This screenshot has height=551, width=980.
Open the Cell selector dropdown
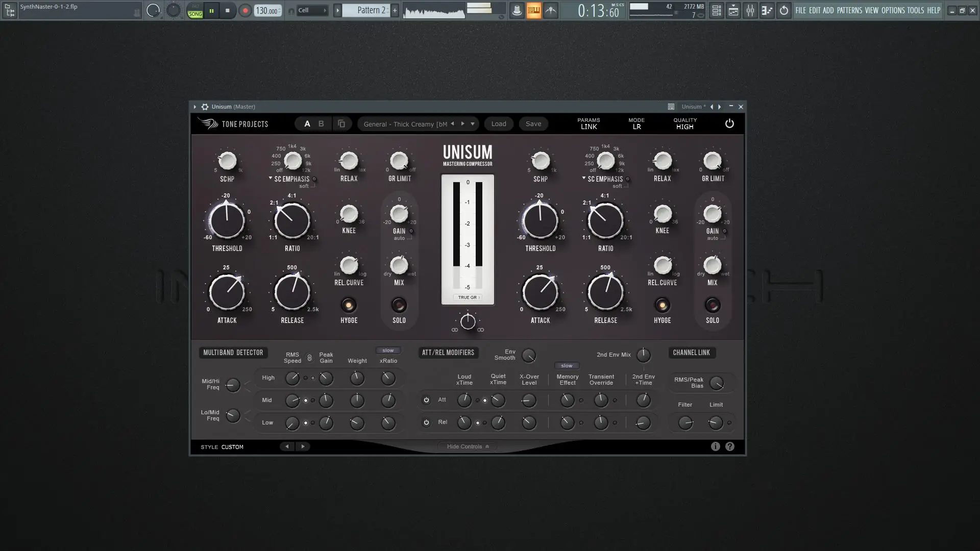(x=312, y=10)
